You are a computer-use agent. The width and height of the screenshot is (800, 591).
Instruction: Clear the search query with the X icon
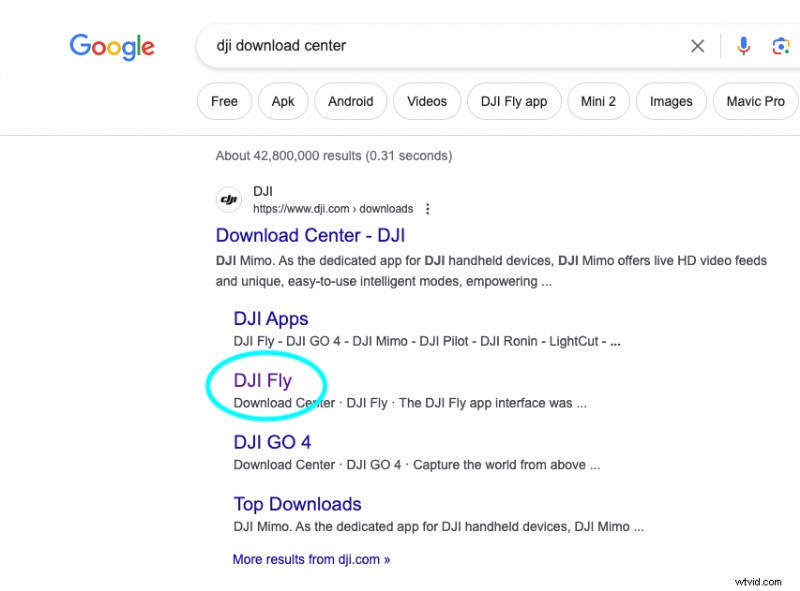(x=697, y=45)
